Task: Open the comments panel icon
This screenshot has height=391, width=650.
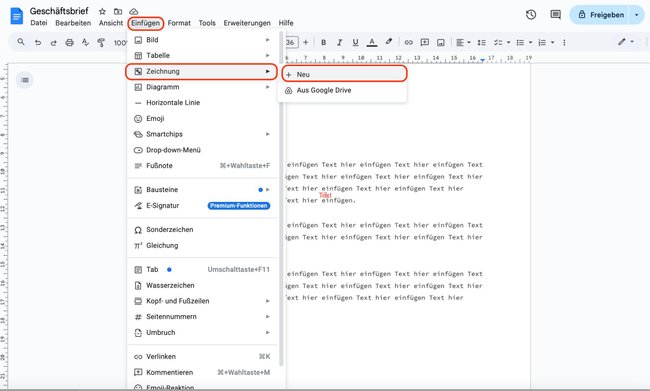Action: tap(555, 15)
